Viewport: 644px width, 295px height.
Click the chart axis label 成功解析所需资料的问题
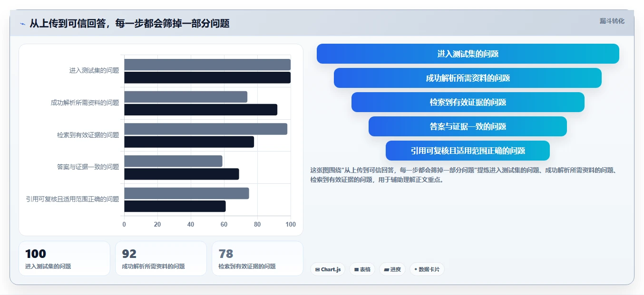coord(85,103)
